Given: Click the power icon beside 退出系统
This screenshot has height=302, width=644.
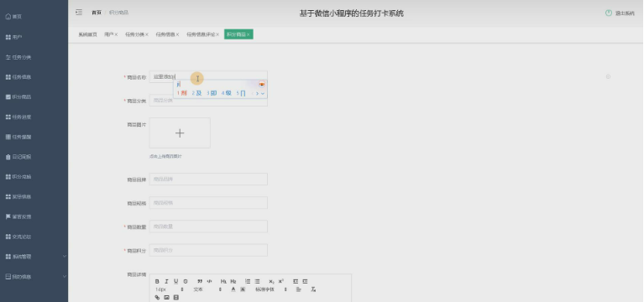Looking at the screenshot, I should tap(609, 13).
